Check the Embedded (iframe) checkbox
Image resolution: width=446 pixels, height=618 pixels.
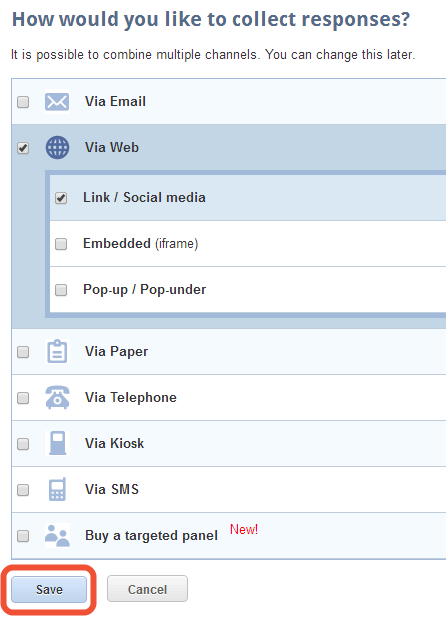tap(61, 244)
